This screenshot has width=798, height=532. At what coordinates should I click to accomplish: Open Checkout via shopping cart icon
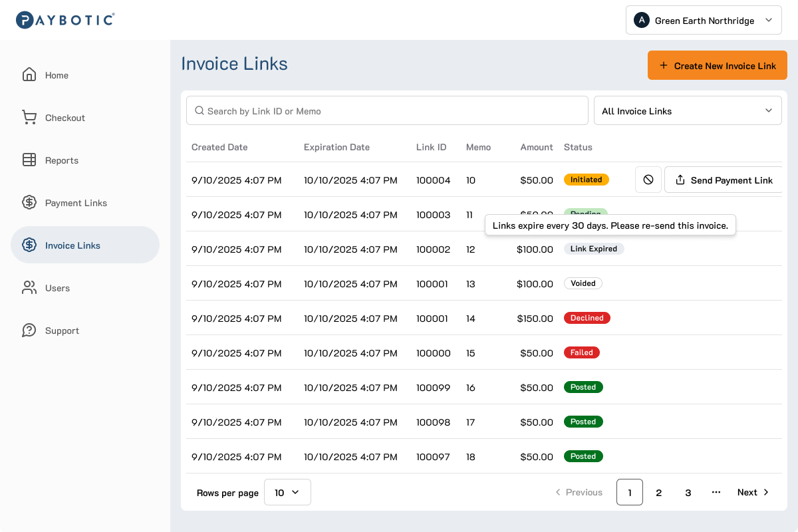coord(29,118)
